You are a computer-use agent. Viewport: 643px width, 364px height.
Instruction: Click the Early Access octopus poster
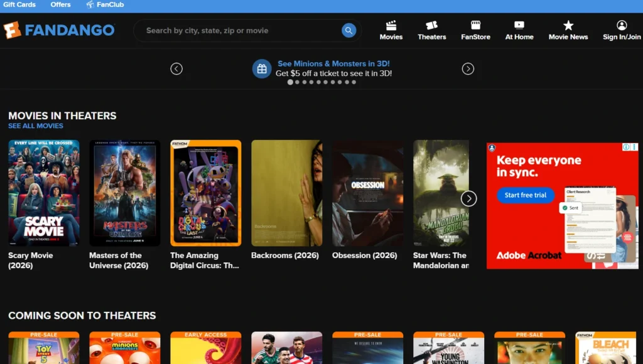coord(206,348)
